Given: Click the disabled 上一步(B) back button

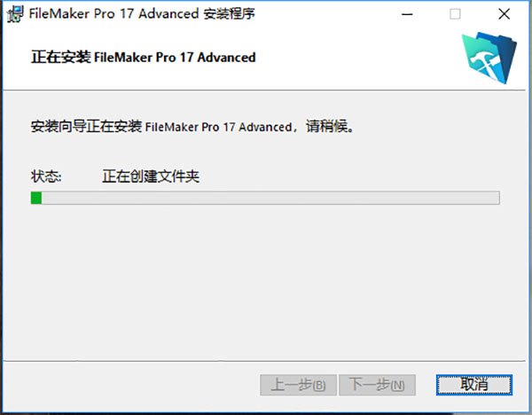Looking at the screenshot, I should pos(298,385).
